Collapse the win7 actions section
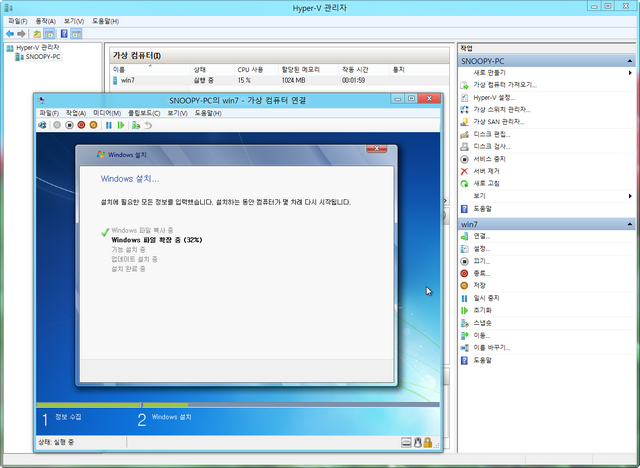The width and height of the screenshot is (640, 468). point(630,224)
